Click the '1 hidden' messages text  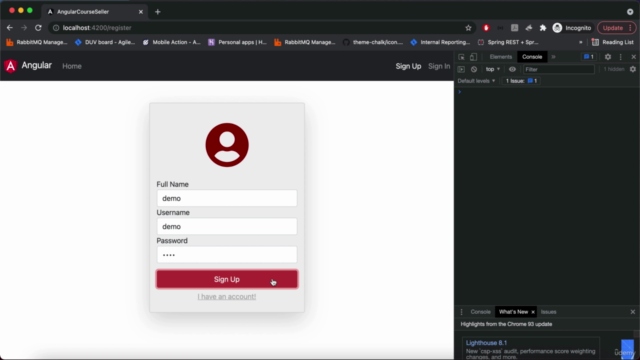(x=614, y=69)
